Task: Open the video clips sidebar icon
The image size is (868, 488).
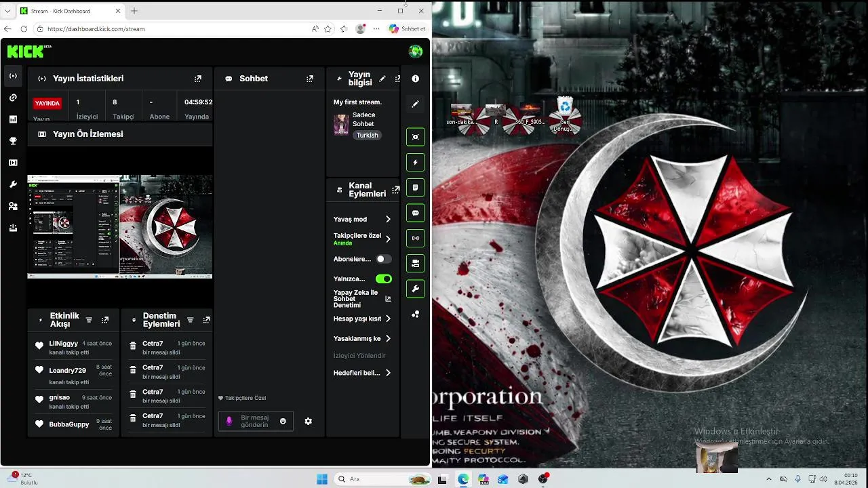Action: pos(13,163)
